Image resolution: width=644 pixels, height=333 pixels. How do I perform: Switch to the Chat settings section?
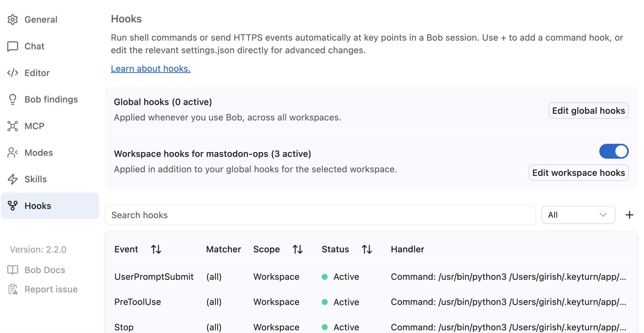point(50,46)
